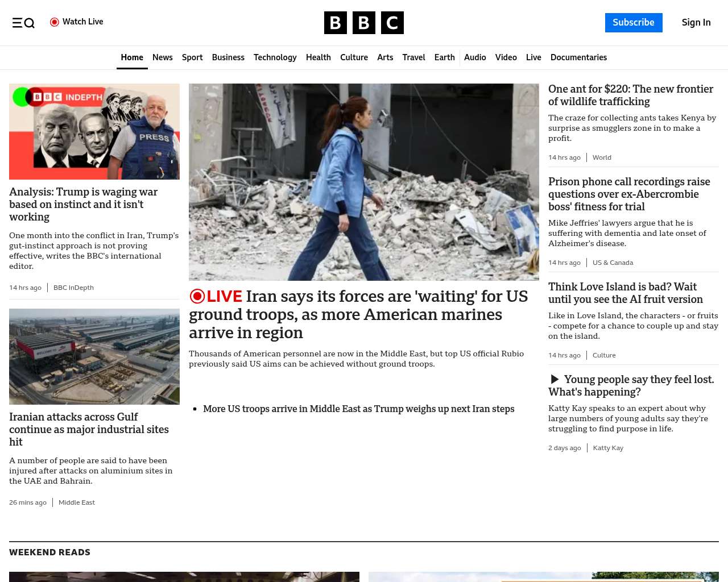The image size is (728, 582).
Task: Click the Subscribe button
Action: (x=634, y=23)
